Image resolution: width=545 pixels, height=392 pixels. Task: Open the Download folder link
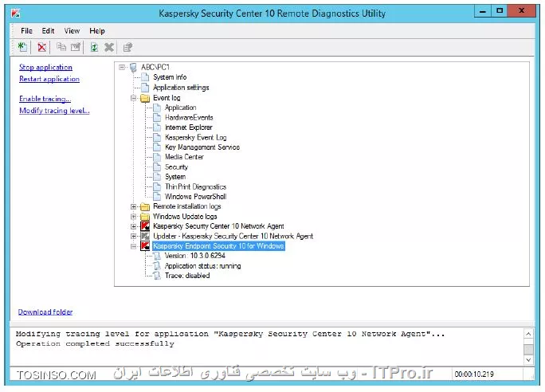[45, 312]
